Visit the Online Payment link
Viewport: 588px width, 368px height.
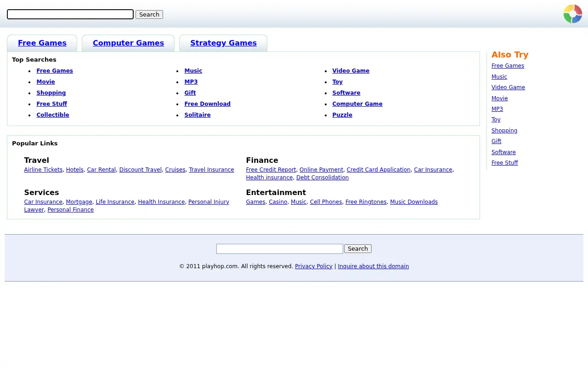point(322,170)
